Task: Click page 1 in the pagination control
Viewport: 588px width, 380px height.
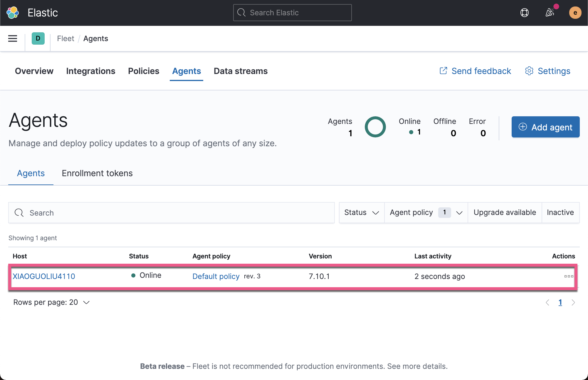Action: coord(560,302)
